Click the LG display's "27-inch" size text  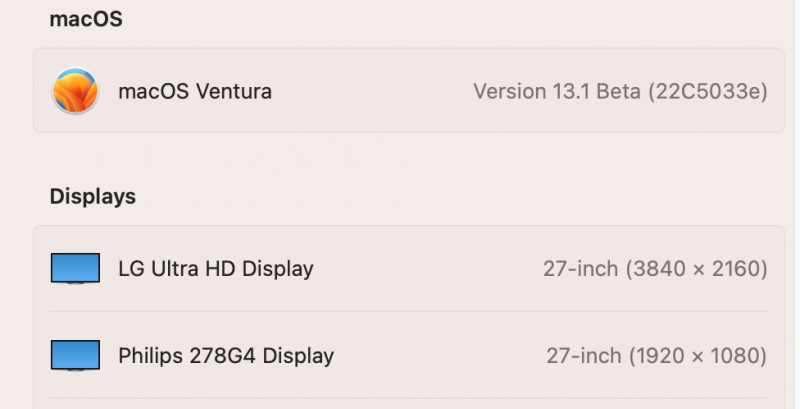[x=581, y=268]
